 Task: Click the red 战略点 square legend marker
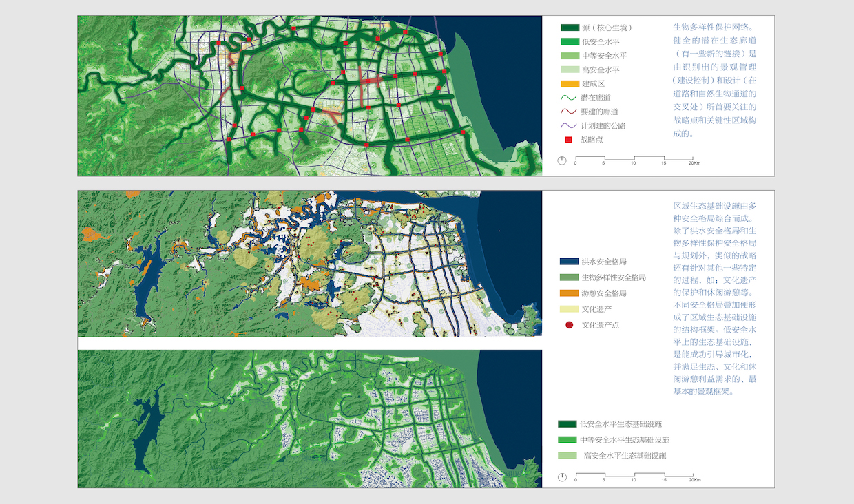point(568,140)
